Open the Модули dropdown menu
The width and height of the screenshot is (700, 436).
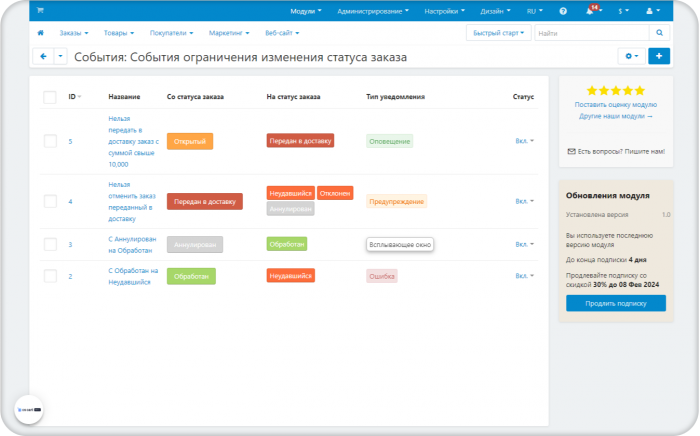(306, 11)
